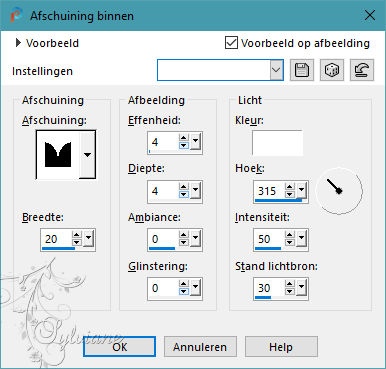
Task: Click the Stand lichtbron value field
Action: click(269, 288)
